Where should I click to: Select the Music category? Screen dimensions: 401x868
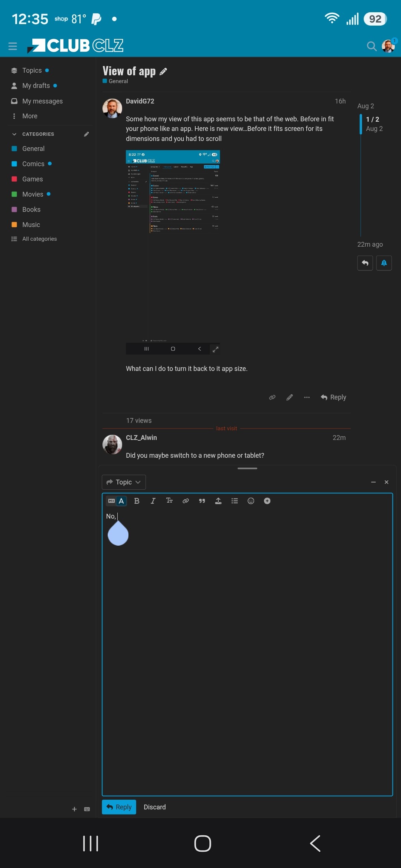[x=31, y=225]
